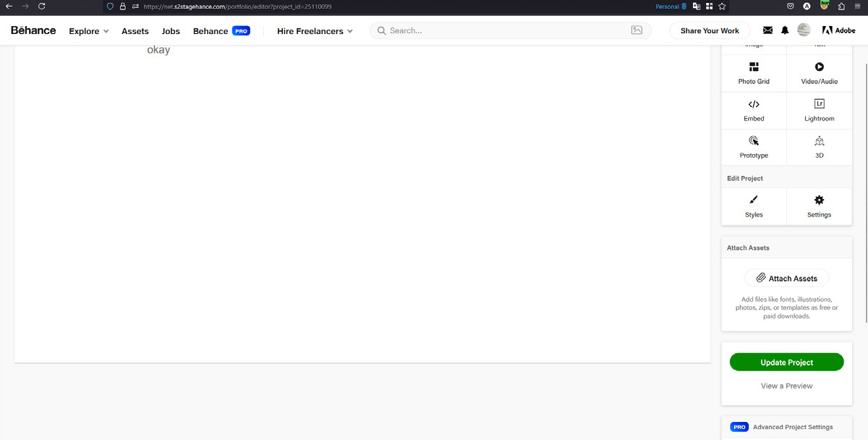Add a 3D model block

(819, 147)
